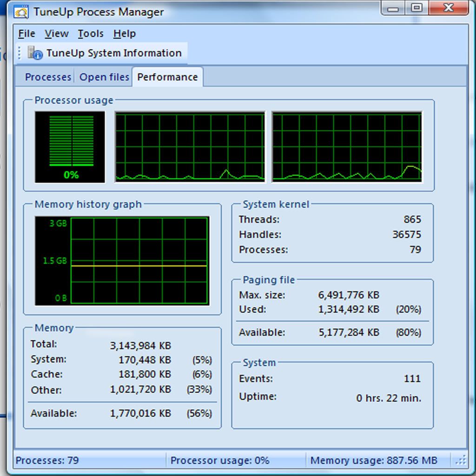Screen dimensions: 476x476
Task: Open the View menu
Action: click(56, 33)
